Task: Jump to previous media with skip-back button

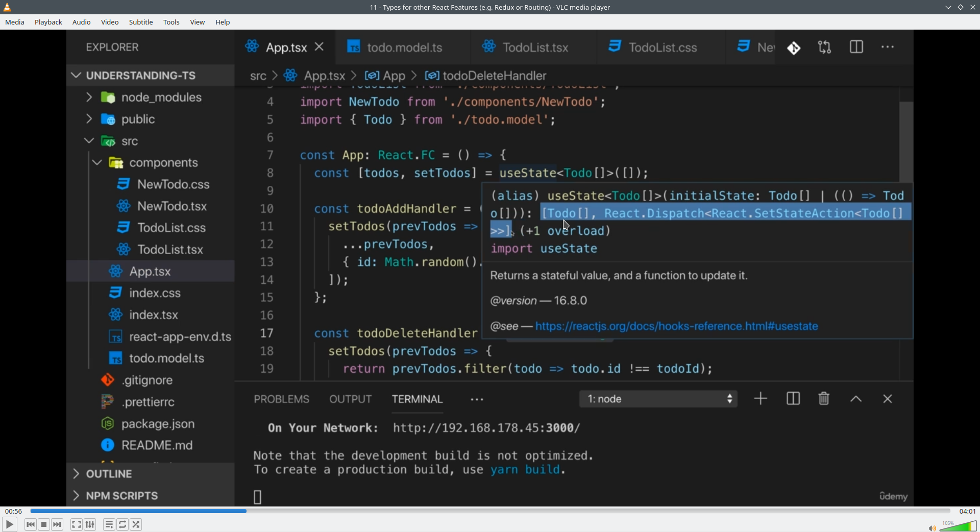Action: (31, 524)
